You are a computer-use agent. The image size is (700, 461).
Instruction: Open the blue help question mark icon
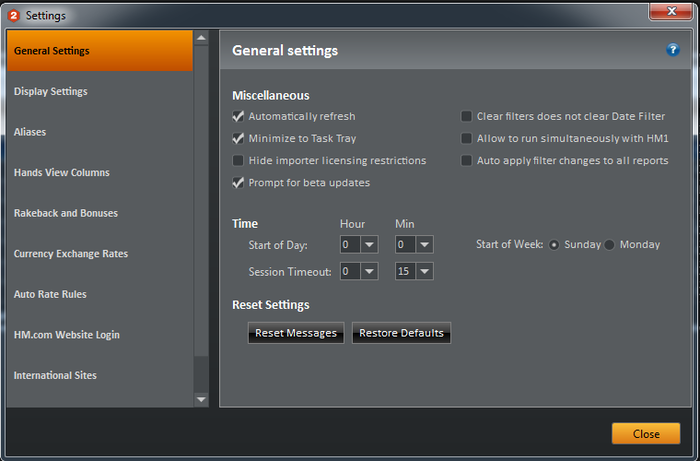[x=673, y=50]
